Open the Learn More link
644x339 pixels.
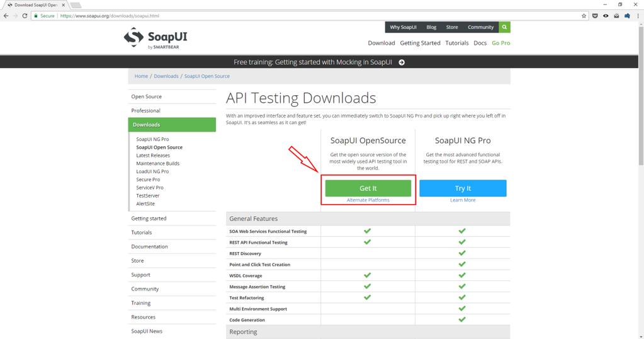coord(463,200)
